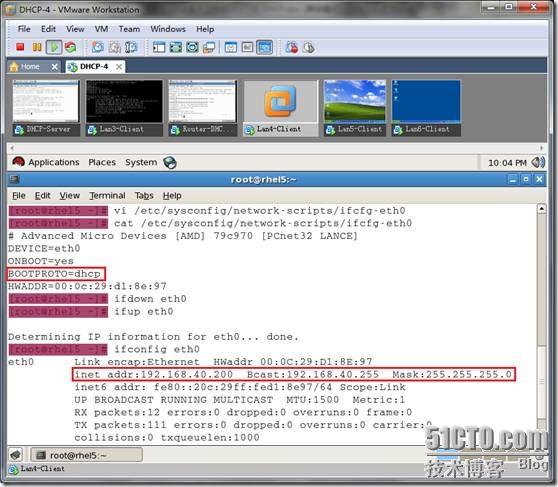
Task: Close the root@rhel5 terminal window
Action: click(539, 179)
